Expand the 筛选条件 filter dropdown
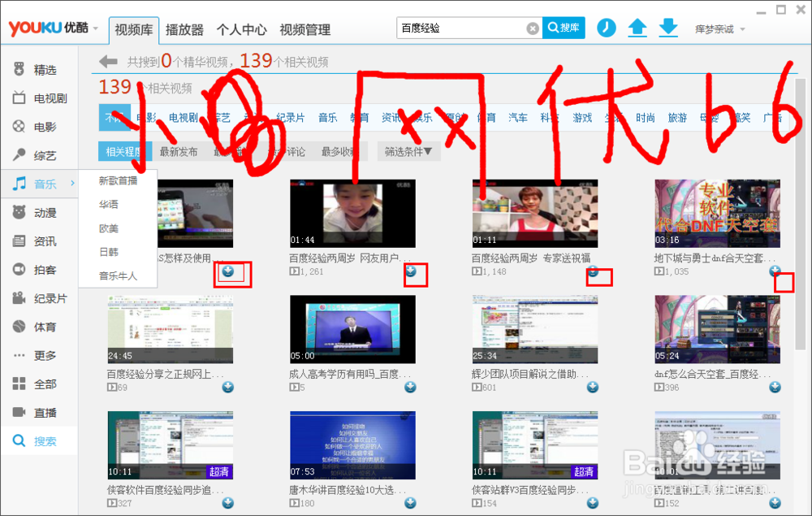Image resolution: width=812 pixels, height=516 pixels. [408, 152]
